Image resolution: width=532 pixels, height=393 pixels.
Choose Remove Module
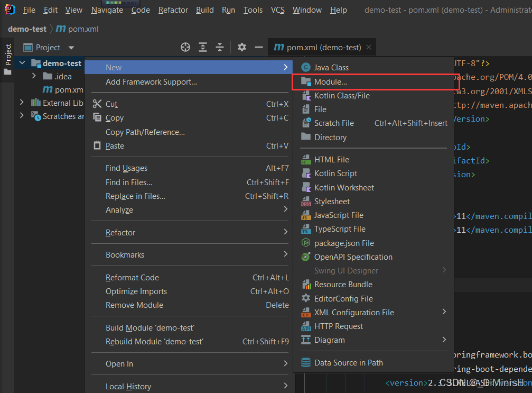tap(190, 305)
